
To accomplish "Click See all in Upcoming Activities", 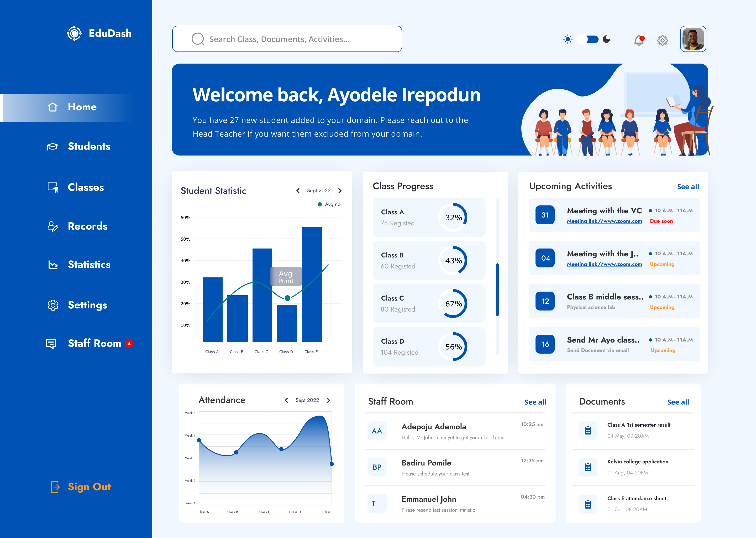I will point(688,187).
